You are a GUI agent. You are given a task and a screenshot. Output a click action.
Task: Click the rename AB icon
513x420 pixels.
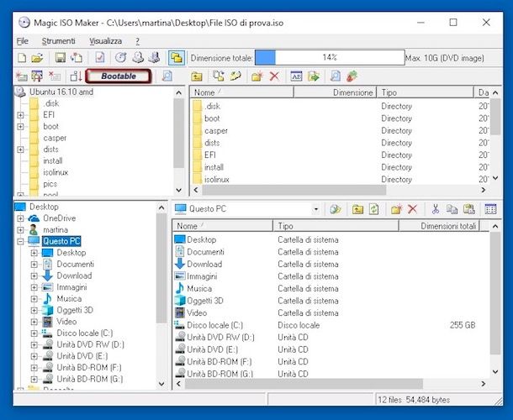click(x=296, y=76)
